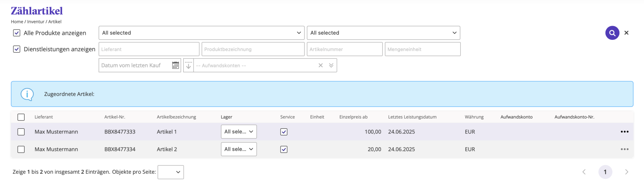Screen dimensions: 644x184
Task: Click the download arrow icon before Aufwandskonten
Action: tap(188, 66)
